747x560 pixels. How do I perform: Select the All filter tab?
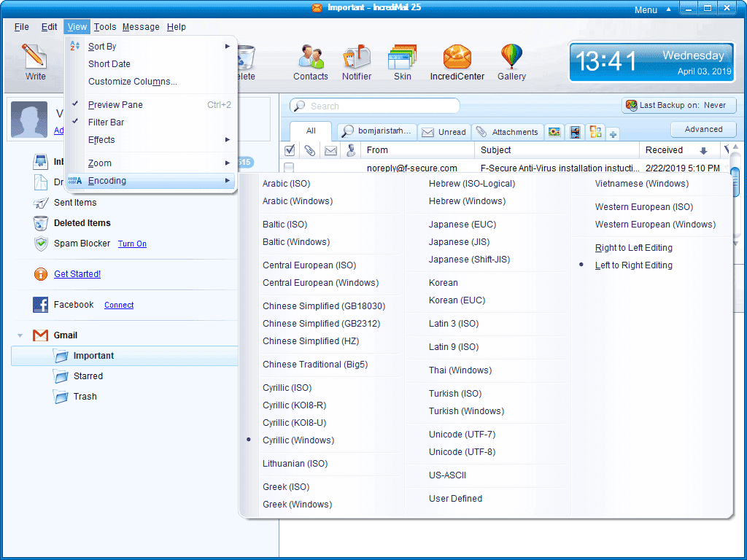311,131
